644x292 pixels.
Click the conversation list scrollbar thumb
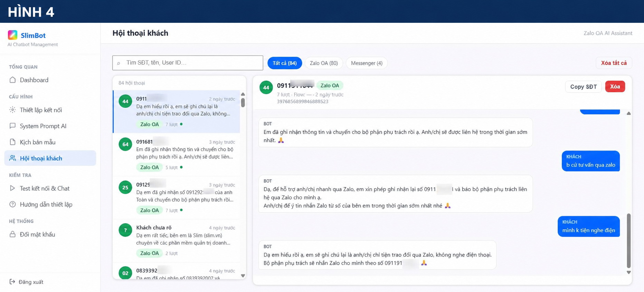[243, 102]
